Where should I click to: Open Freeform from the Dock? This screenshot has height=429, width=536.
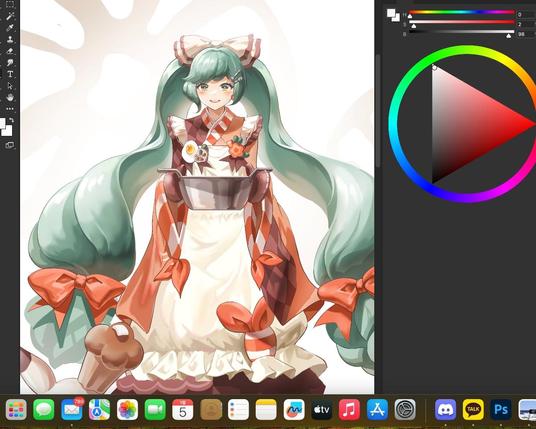point(294,410)
